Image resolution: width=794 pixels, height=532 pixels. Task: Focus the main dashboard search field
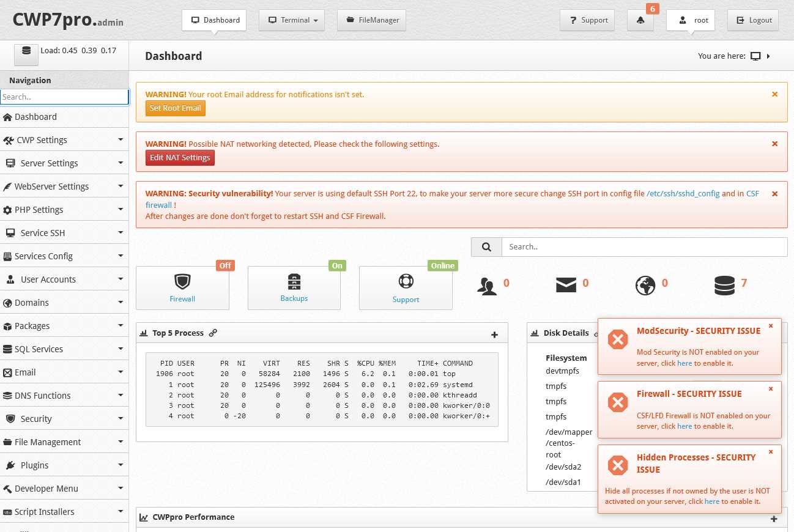coord(644,247)
